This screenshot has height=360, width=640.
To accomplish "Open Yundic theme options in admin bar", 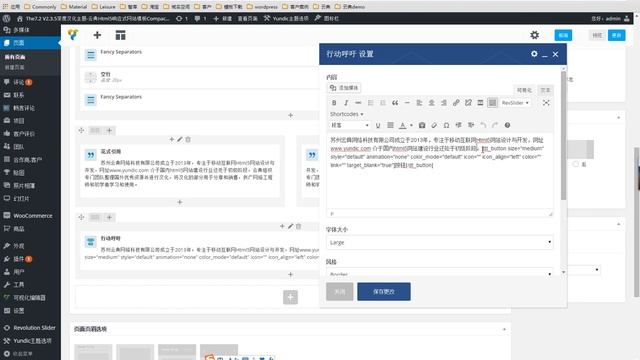I will (x=286, y=18).
